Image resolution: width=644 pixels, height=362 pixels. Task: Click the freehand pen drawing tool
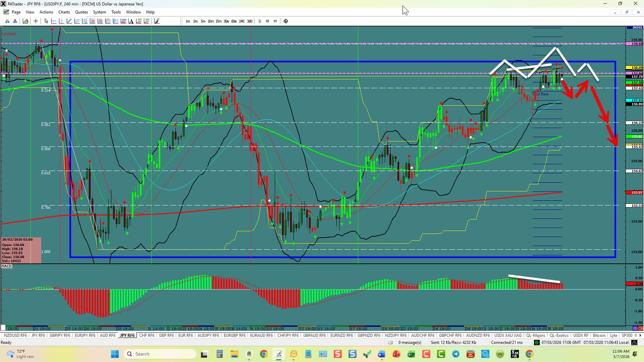pyautogui.click(x=157, y=21)
